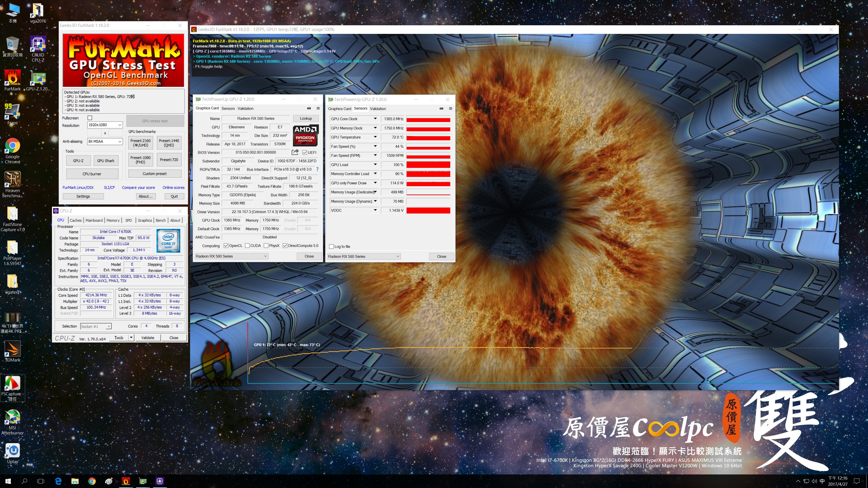The height and width of the screenshot is (488, 868).
Task: Open the FurMark desktop shortcut
Action: [12, 80]
